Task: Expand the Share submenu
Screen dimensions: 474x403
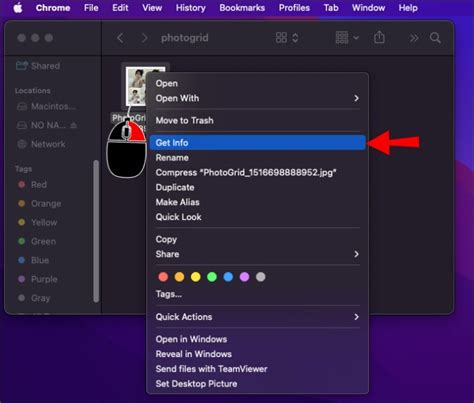Action: 257,254
